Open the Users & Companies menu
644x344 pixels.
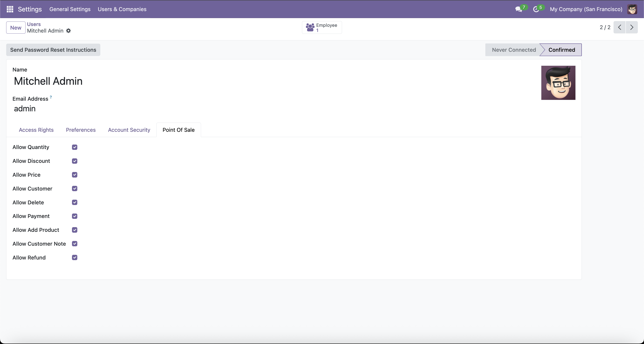(122, 9)
